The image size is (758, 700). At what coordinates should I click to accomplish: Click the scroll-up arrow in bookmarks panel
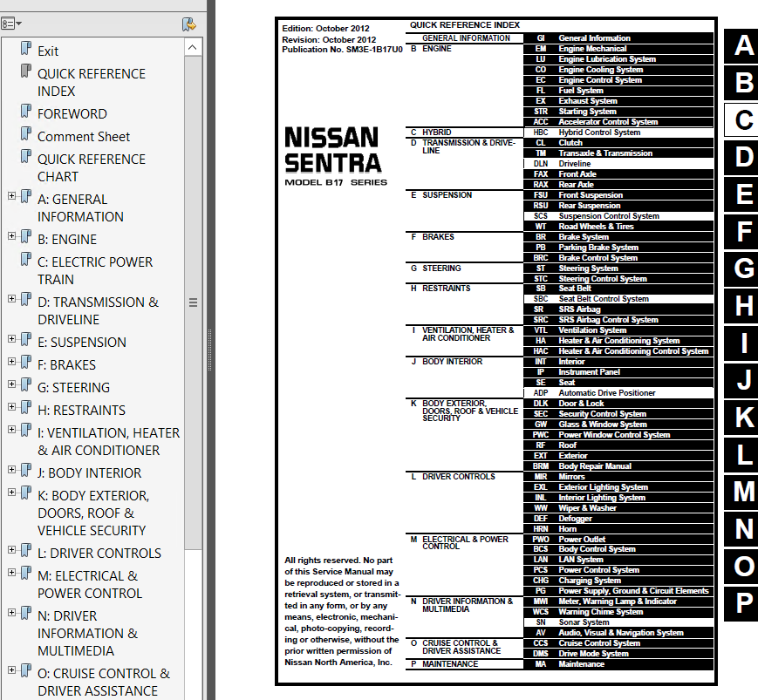[193, 47]
